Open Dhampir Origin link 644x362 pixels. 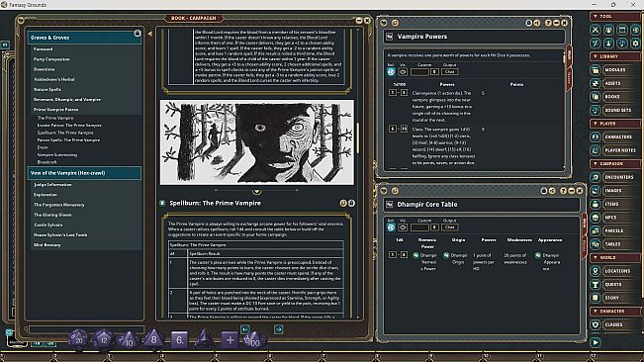point(446,256)
